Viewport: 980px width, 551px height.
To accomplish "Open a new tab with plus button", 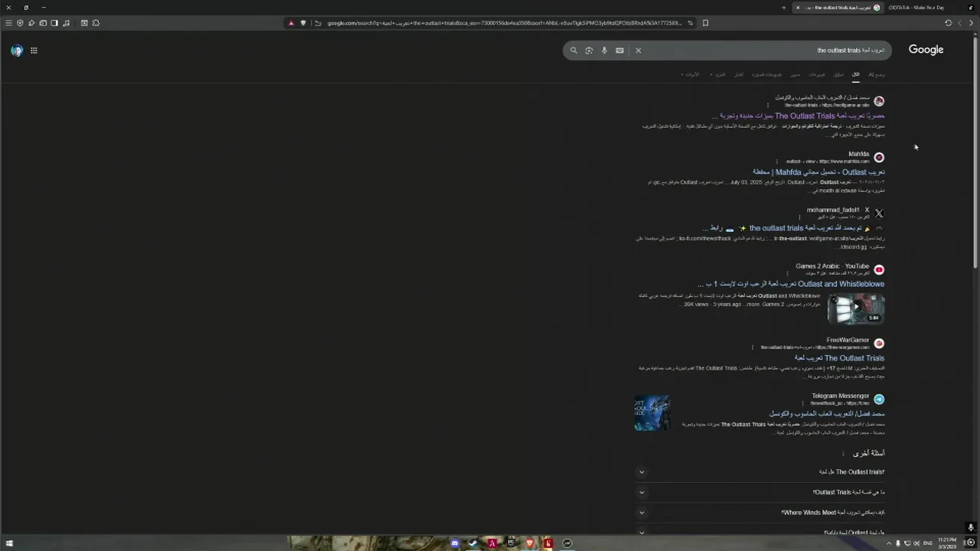I will pyautogui.click(x=783, y=8).
